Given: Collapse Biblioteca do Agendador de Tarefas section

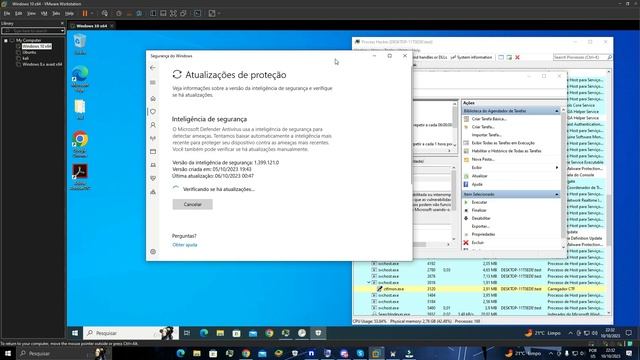Looking at the screenshot, I should click(557, 111).
